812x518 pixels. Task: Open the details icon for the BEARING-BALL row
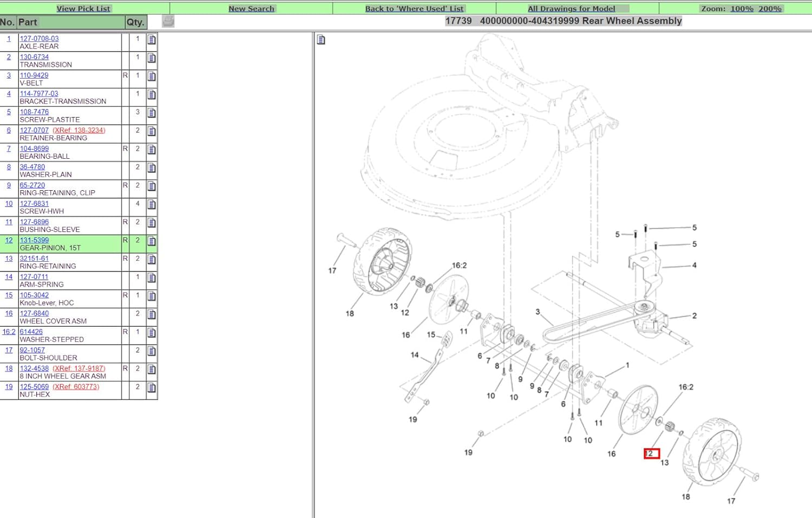(152, 150)
